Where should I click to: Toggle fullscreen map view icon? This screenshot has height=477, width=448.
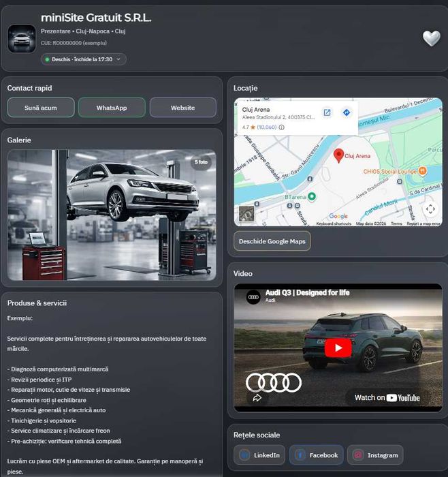pyautogui.click(x=430, y=209)
